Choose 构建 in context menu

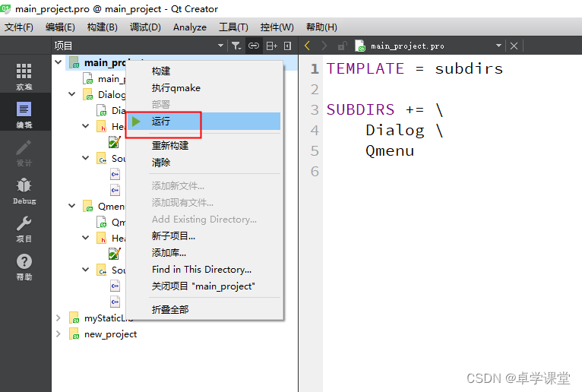[x=204, y=71]
